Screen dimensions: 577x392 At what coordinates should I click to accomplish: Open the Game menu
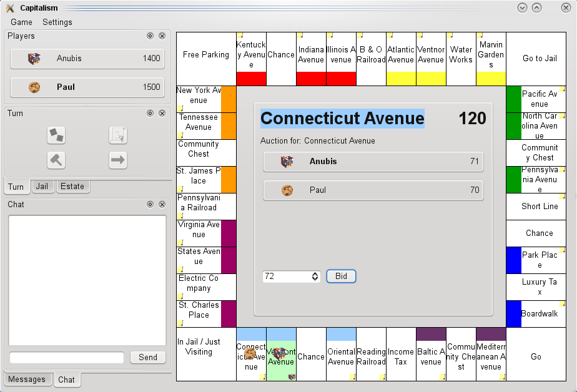point(21,22)
